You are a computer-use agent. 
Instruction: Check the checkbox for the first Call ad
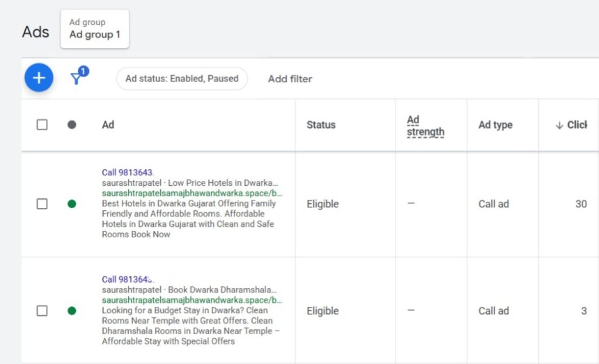42,204
